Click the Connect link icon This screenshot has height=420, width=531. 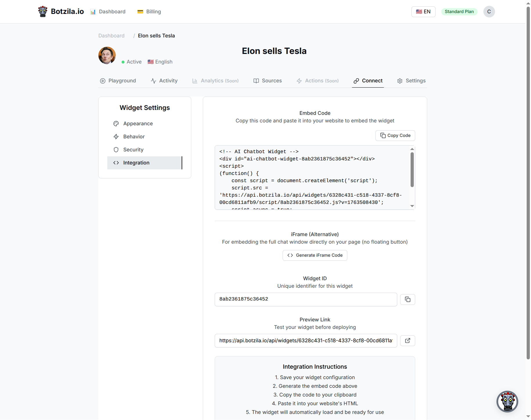tap(356, 81)
